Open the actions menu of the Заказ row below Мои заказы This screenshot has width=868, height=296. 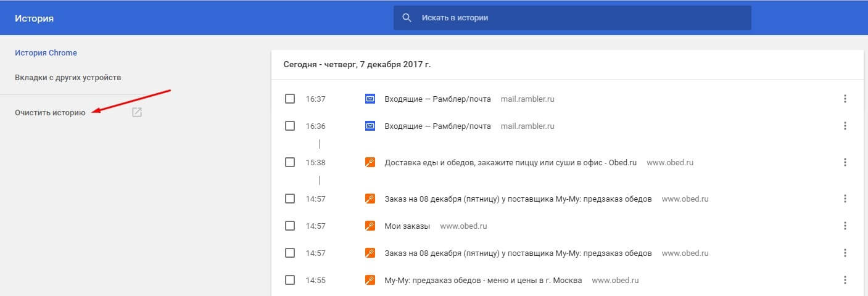click(x=845, y=253)
